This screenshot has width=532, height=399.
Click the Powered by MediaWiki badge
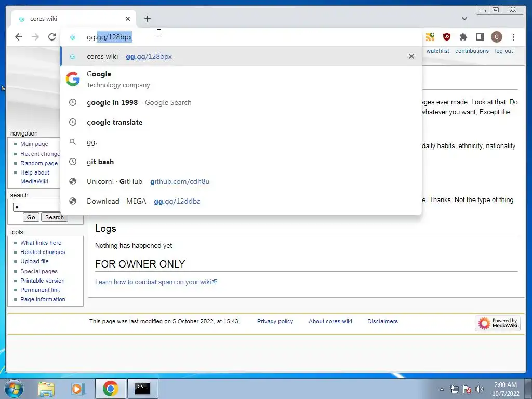[x=497, y=323]
